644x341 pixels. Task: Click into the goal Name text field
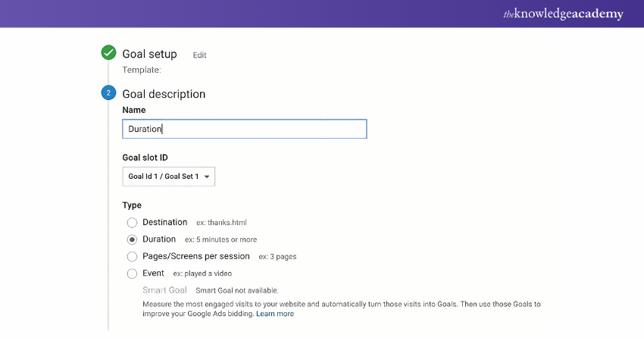[x=244, y=129]
